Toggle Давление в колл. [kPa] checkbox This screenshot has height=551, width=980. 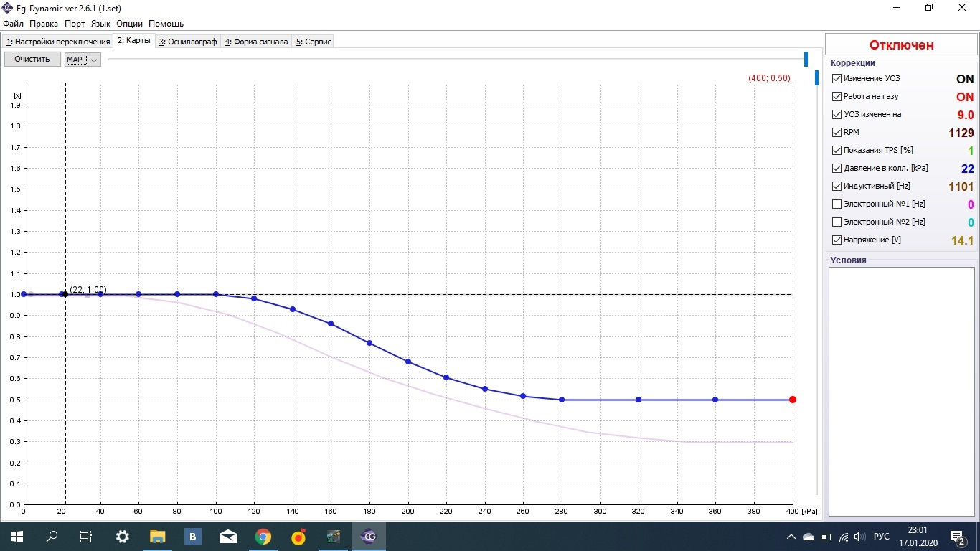(x=837, y=168)
